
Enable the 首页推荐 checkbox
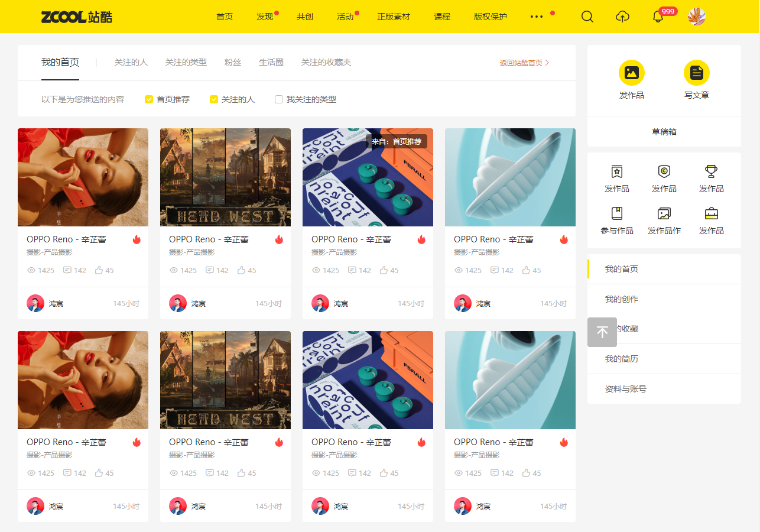click(x=149, y=99)
